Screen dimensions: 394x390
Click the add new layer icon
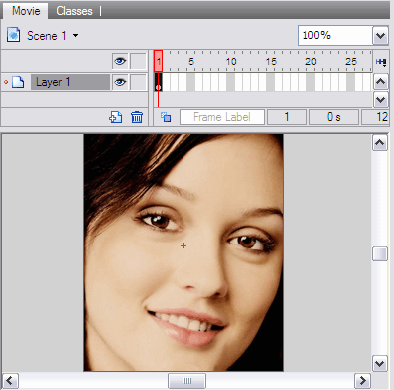point(116,117)
